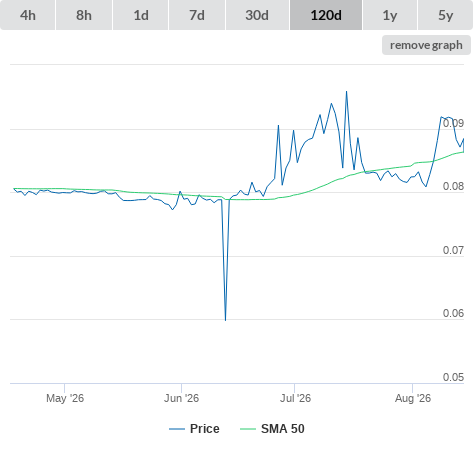Show the 5y price history
The image size is (474, 455).
[445, 15]
